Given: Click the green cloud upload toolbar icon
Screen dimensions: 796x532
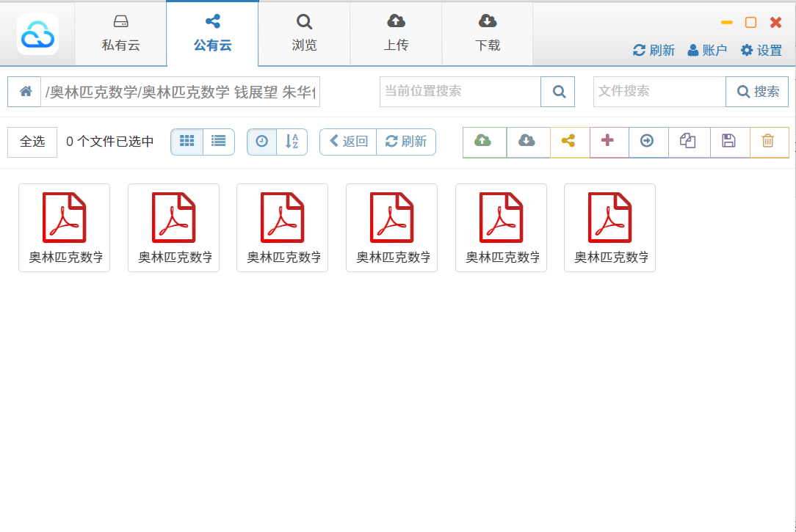Looking at the screenshot, I should (x=483, y=142).
